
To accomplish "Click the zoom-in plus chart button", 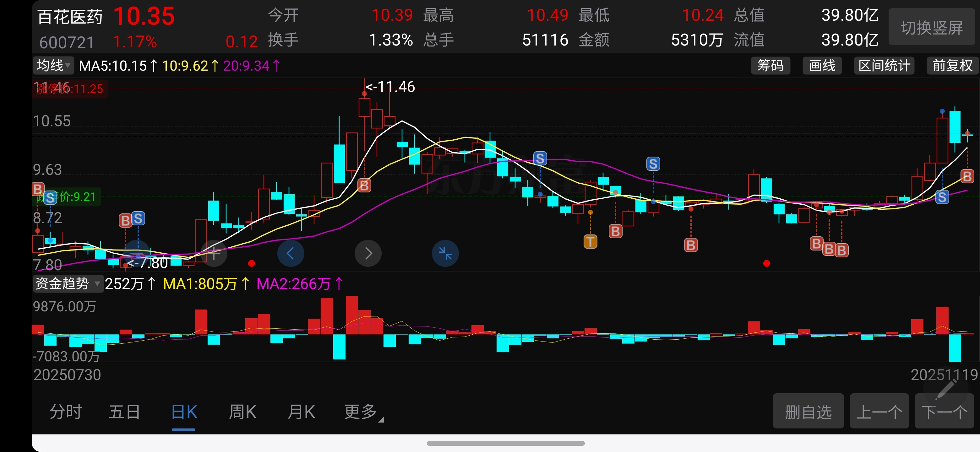I will point(214,253).
